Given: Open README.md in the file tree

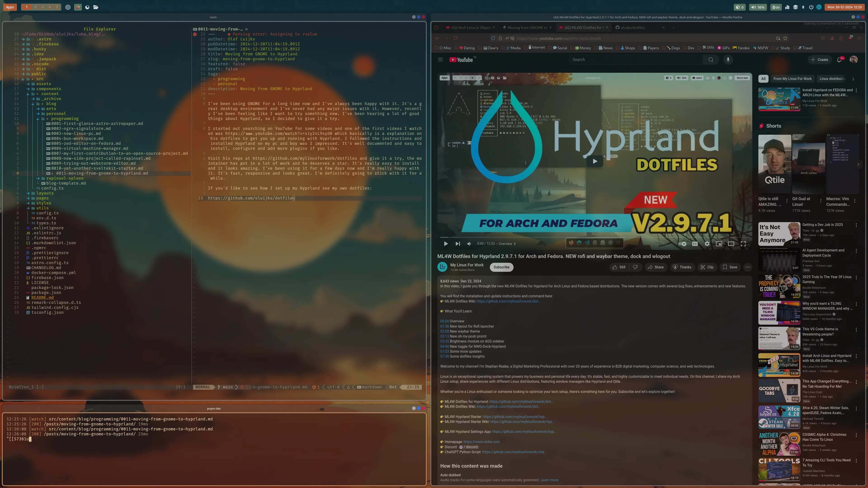Looking at the screenshot, I should [x=42, y=297].
